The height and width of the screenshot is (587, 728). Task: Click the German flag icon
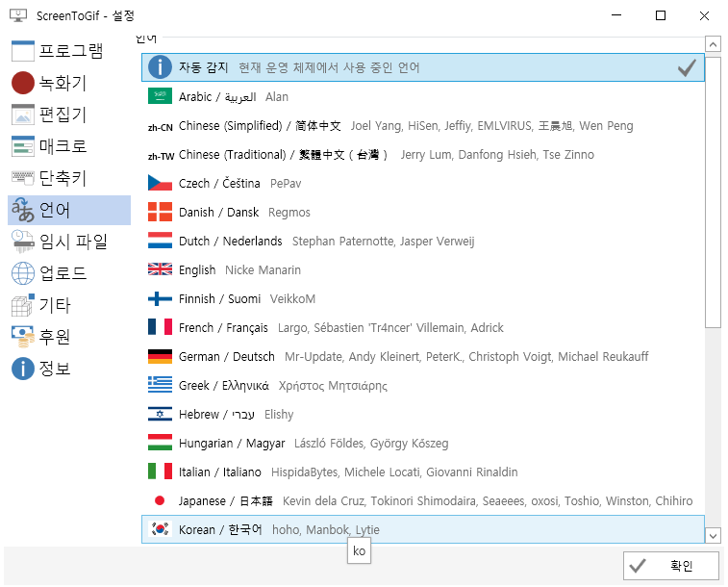pyautogui.click(x=161, y=356)
